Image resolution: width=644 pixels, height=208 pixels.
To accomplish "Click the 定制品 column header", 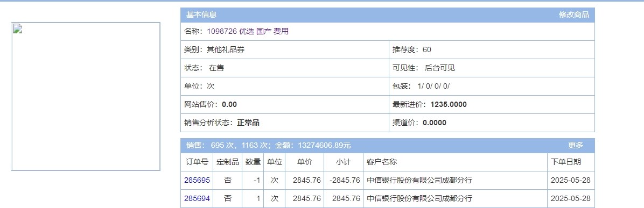I will (228, 162).
